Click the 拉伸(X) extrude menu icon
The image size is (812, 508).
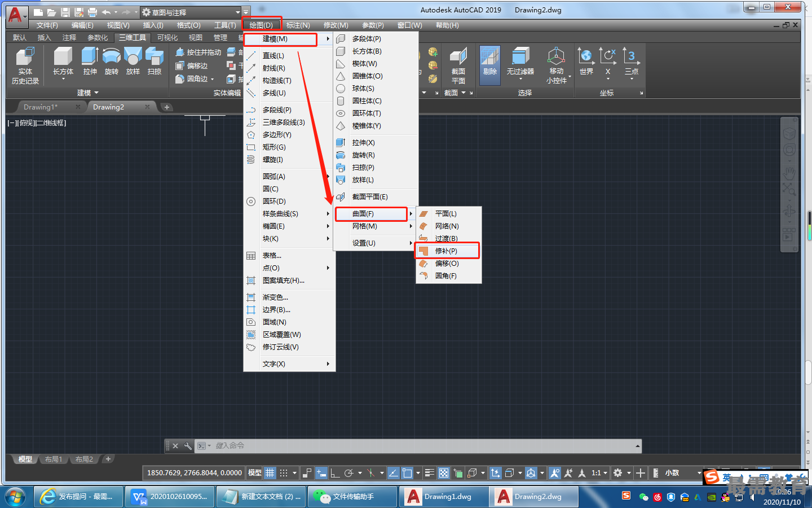[341, 143]
